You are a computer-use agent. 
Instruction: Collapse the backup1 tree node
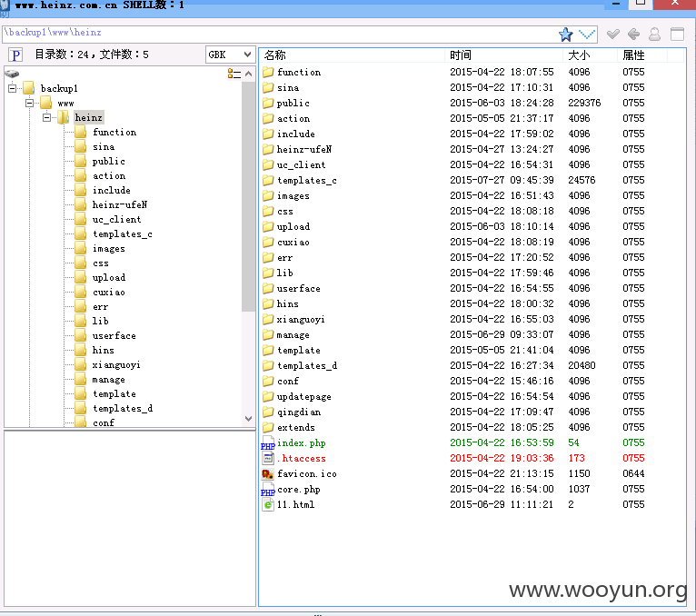pos(13,88)
